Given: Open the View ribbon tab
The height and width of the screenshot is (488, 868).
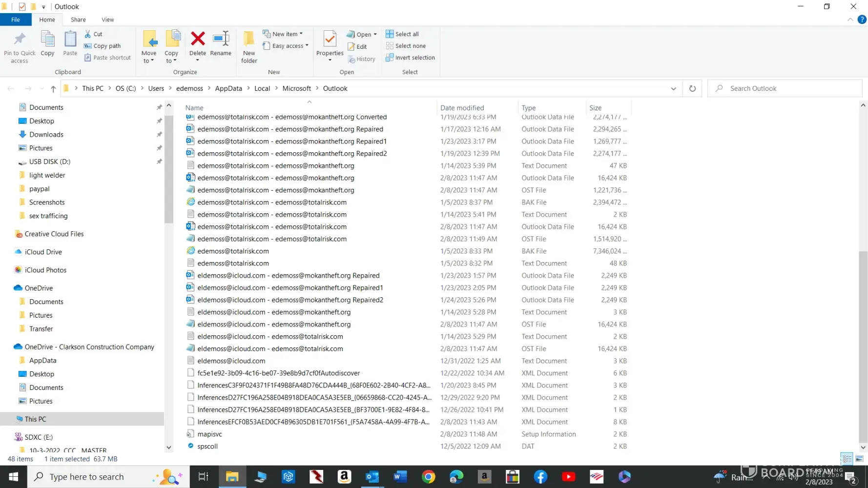Looking at the screenshot, I should tap(107, 20).
